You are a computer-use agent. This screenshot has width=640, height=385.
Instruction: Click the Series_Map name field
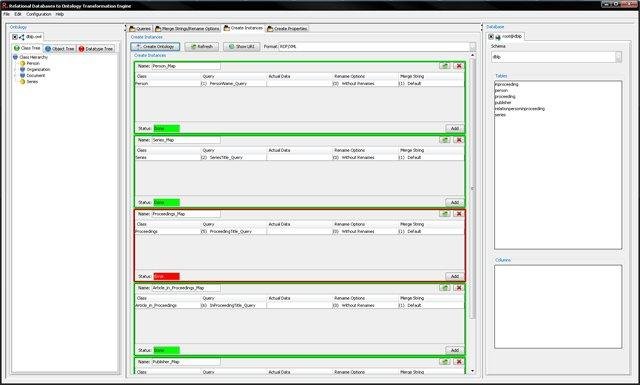186,140
